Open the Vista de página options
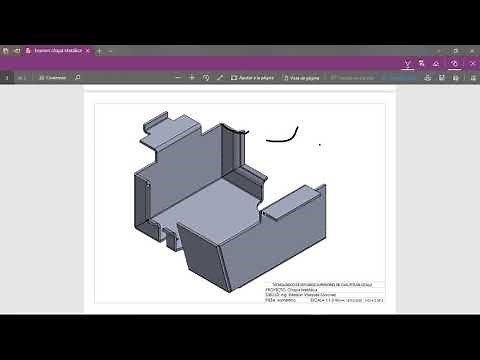 (301, 78)
